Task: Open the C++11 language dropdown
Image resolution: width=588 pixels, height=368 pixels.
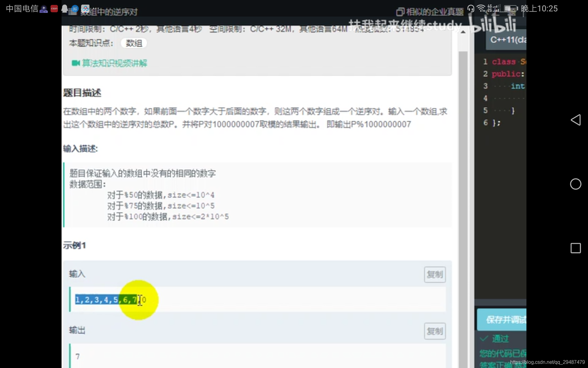Action: pyautogui.click(x=506, y=40)
